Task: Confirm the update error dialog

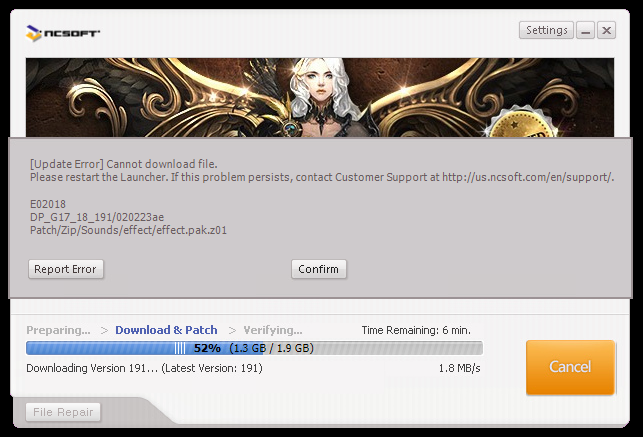Action: 318,269
